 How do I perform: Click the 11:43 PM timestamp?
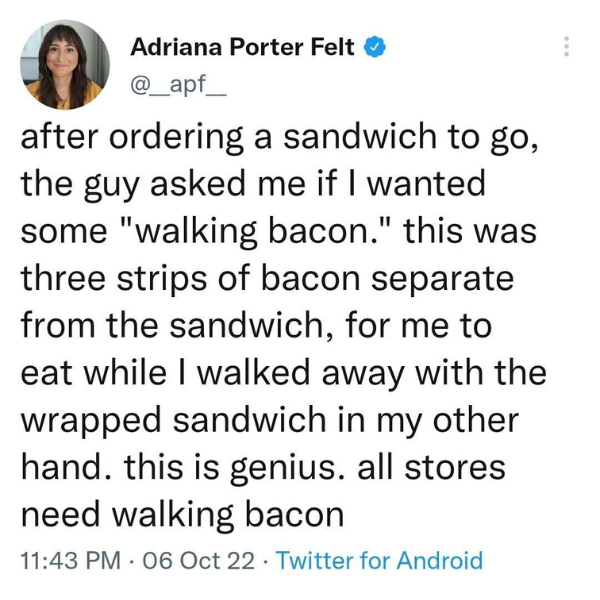(x=71, y=560)
